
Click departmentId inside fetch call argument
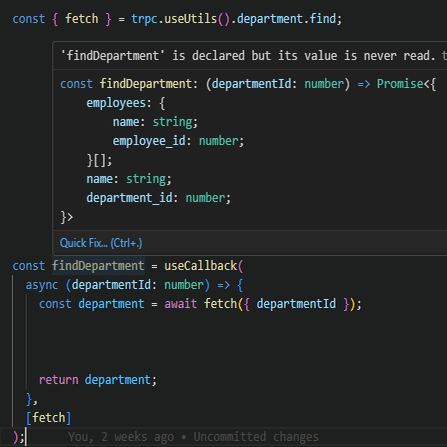point(296,304)
